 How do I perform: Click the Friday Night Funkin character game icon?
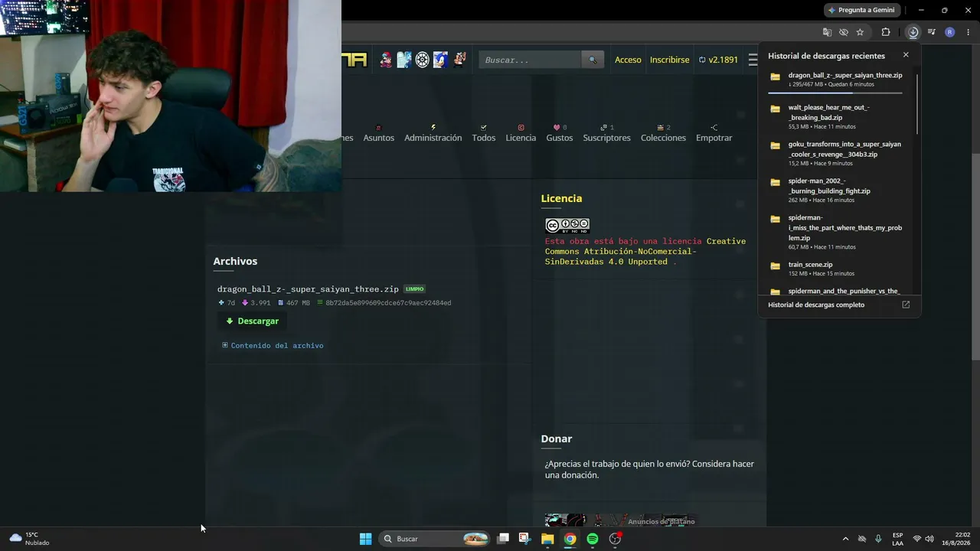click(386, 60)
